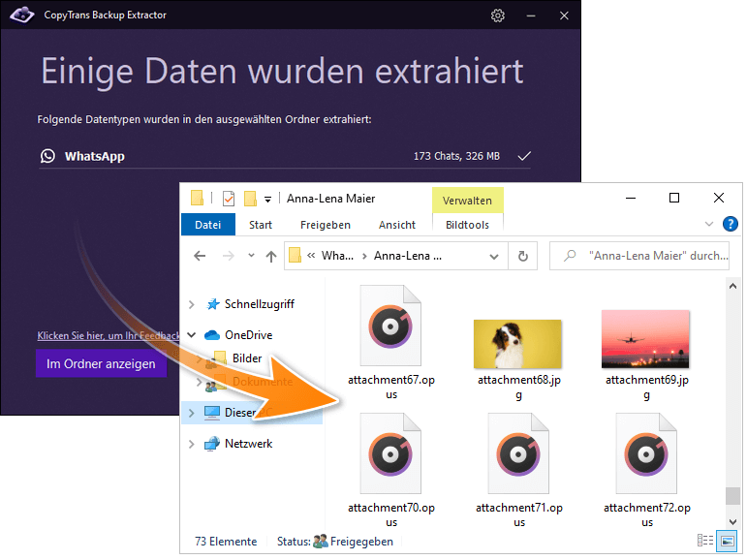Click the scroll down arrow of file list
This screenshot has height=560, width=747.
pyautogui.click(x=732, y=522)
